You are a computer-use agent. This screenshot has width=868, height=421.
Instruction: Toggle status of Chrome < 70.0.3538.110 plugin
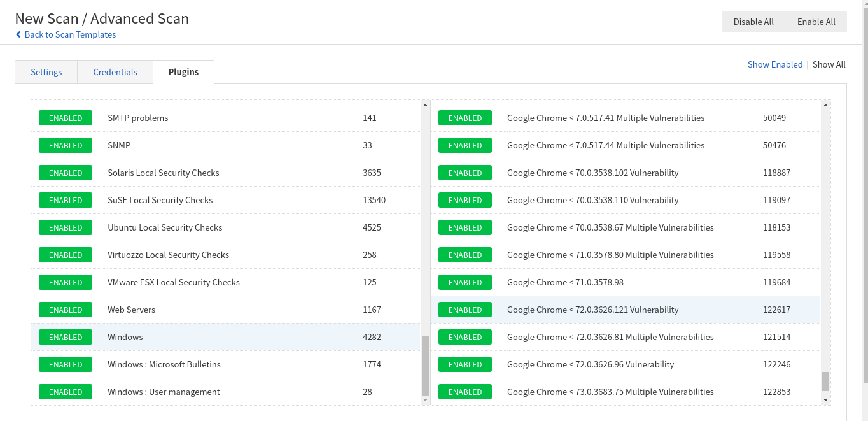465,200
